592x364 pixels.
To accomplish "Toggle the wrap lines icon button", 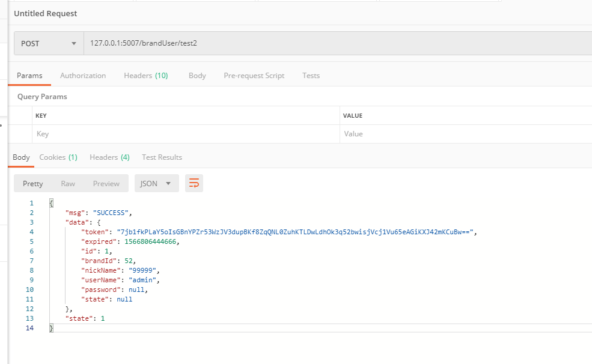I will click(194, 183).
